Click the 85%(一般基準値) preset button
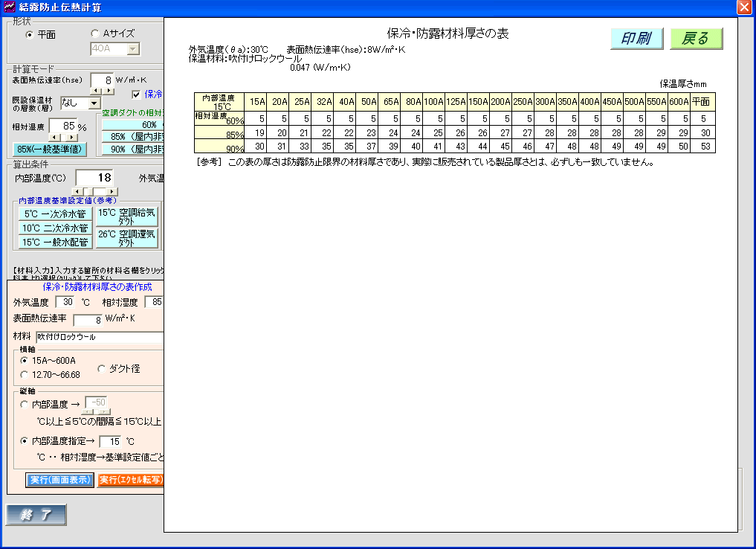 (x=49, y=149)
